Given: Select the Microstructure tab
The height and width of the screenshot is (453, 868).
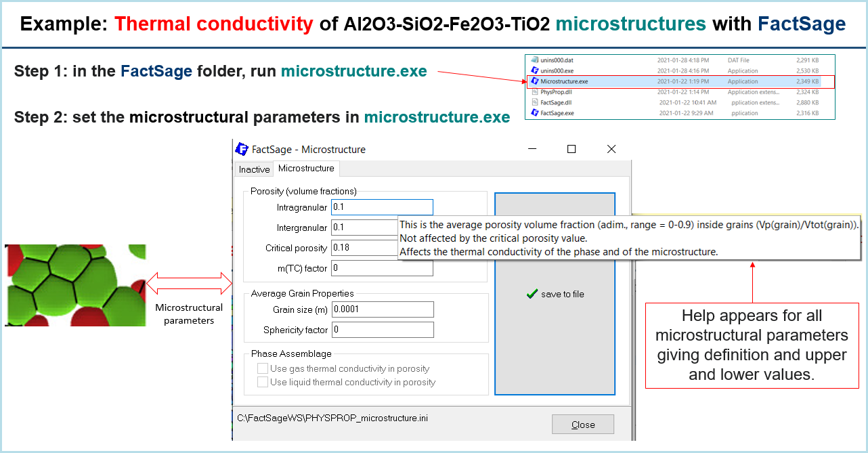Looking at the screenshot, I should (306, 168).
